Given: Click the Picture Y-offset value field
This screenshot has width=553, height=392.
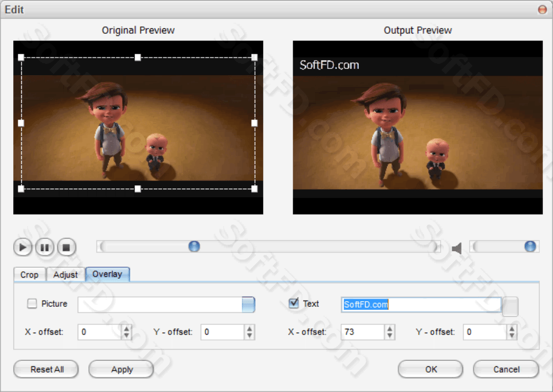Looking at the screenshot, I should (222, 332).
